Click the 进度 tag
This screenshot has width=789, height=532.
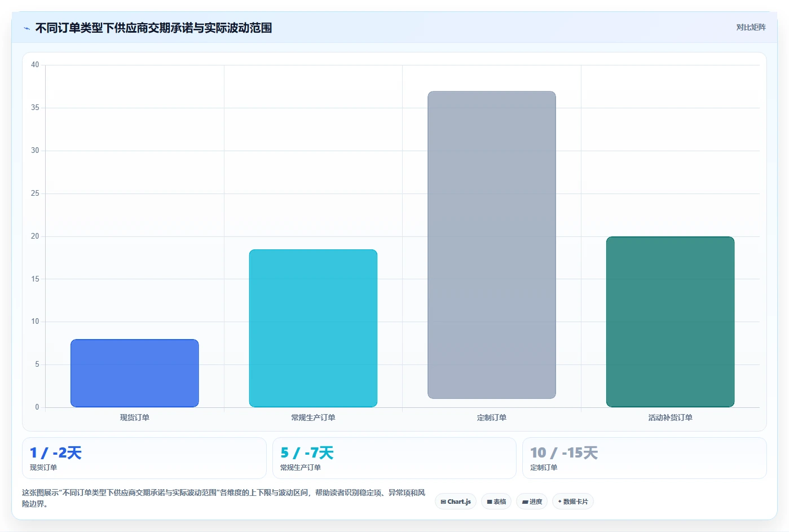pos(532,502)
